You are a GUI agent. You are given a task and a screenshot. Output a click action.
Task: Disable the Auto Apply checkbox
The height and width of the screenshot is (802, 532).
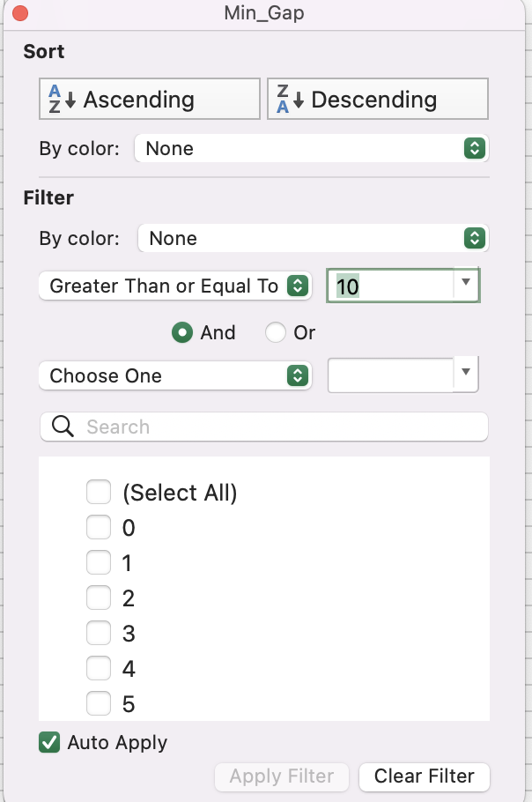pyautogui.click(x=48, y=742)
